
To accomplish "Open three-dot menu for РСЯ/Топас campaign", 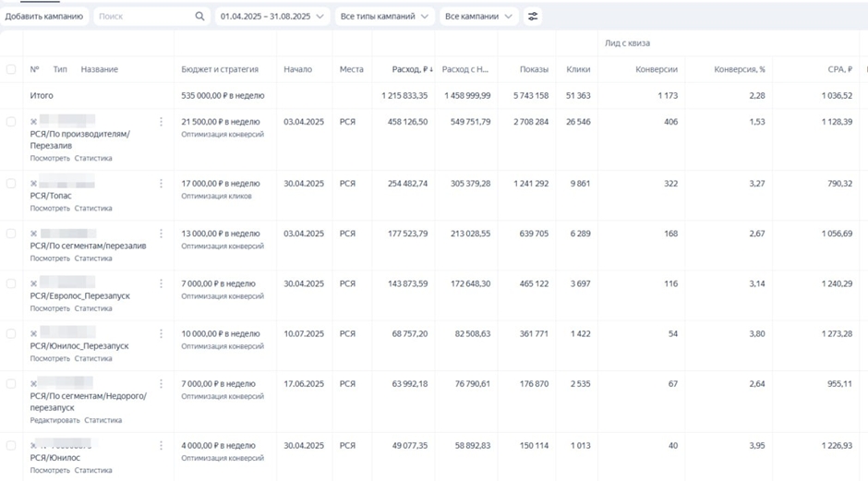I will coord(161,183).
